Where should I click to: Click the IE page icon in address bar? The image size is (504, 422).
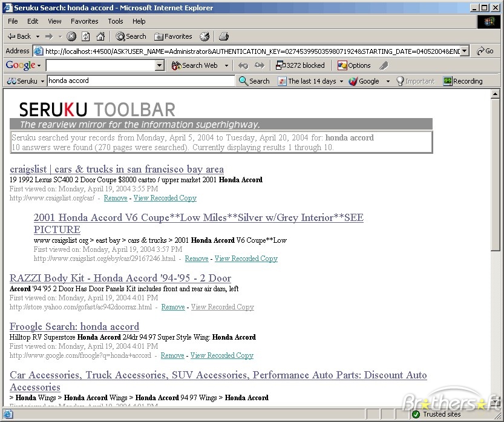[39, 51]
